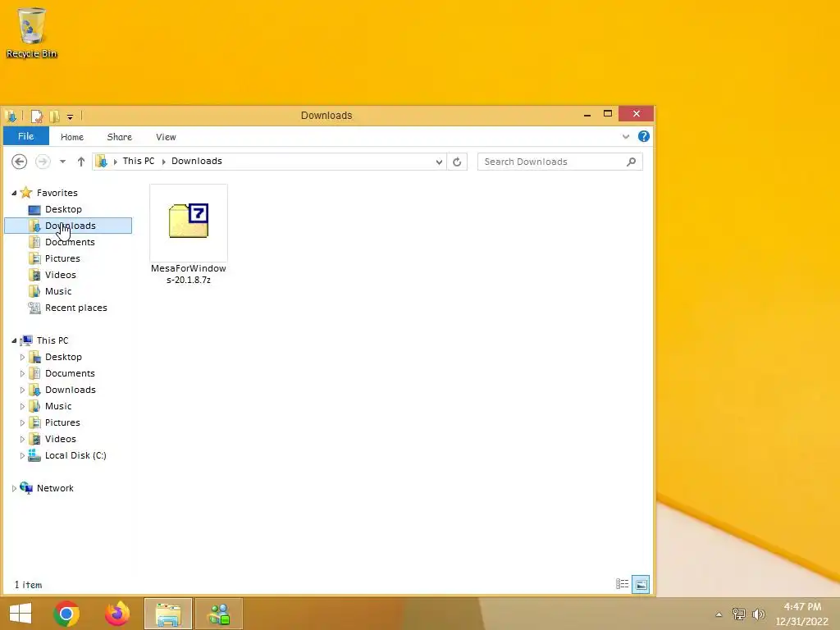Expand the address bar history dropdown

[x=440, y=162]
